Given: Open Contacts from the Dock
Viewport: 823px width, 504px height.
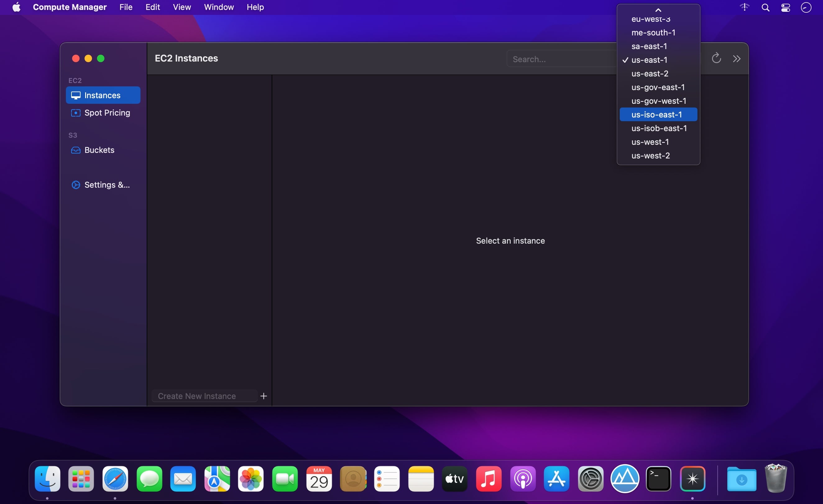Looking at the screenshot, I should click(353, 479).
